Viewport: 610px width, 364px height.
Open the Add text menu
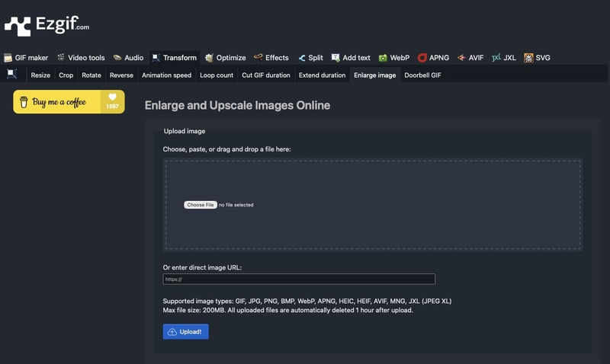pos(351,58)
